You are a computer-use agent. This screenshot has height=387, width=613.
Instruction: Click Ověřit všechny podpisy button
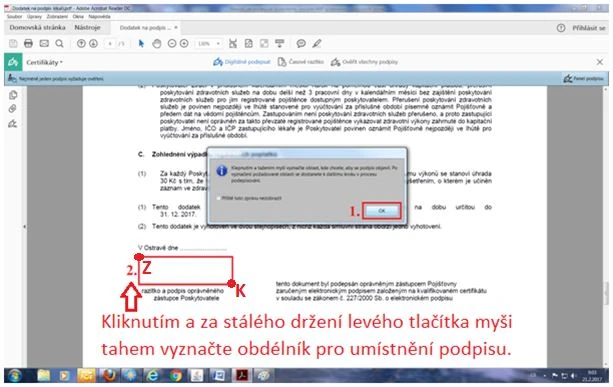click(x=364, y=62)
